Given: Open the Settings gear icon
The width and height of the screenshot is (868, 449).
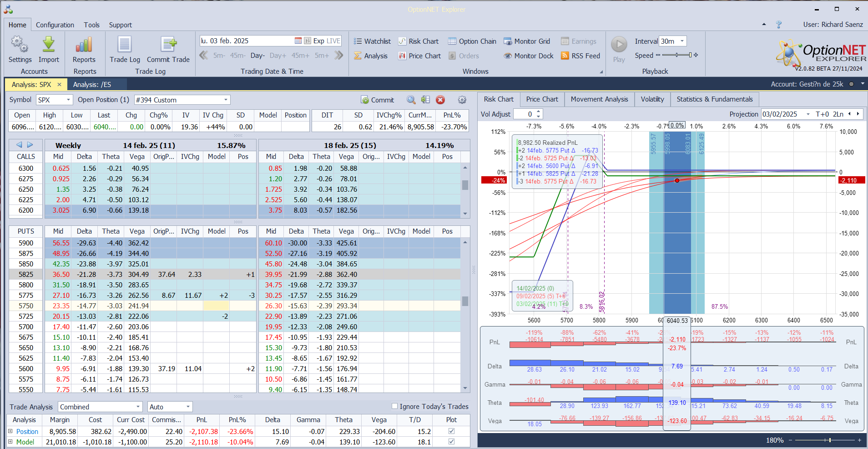Looking at the screenshot, I should (x=20, y=45).
